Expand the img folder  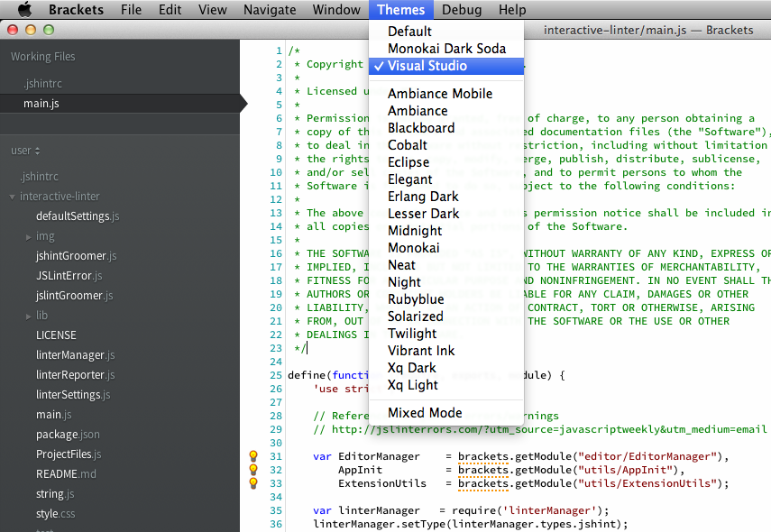(29, 237)
